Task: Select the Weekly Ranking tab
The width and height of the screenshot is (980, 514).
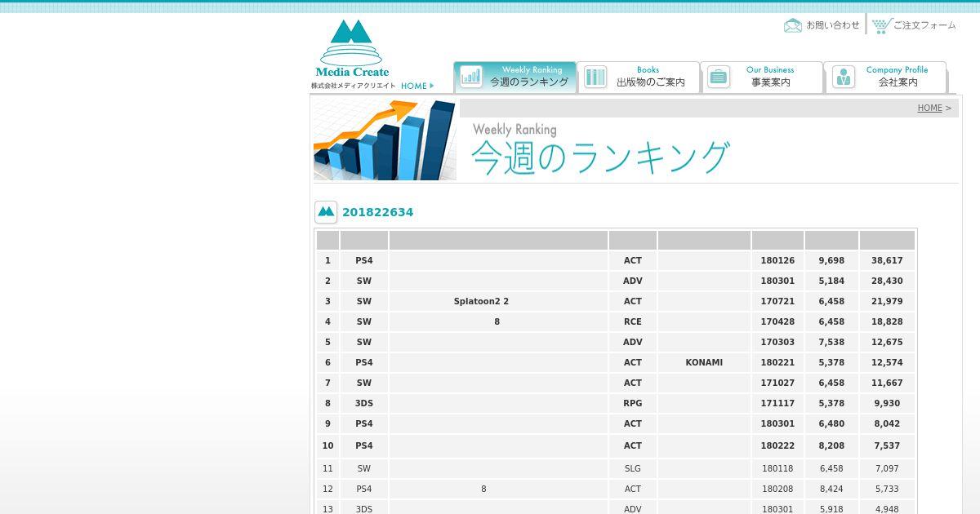Action: (515, 77)
